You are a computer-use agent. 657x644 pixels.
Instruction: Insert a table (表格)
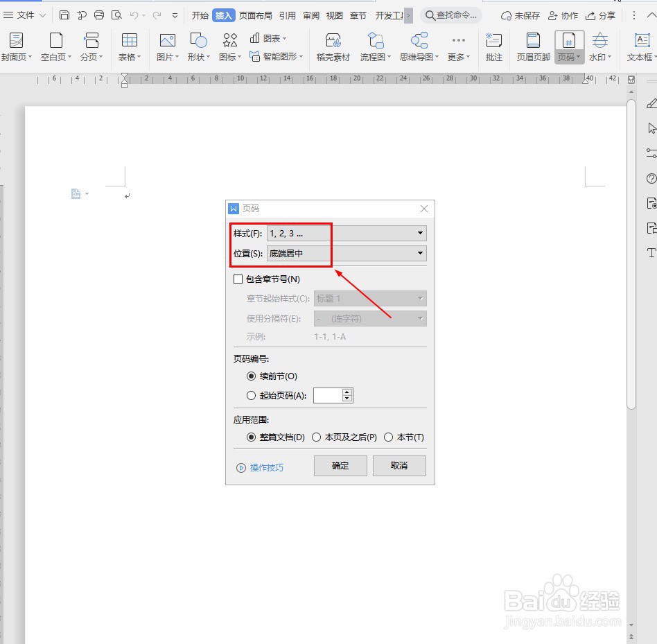click(129, 47)
